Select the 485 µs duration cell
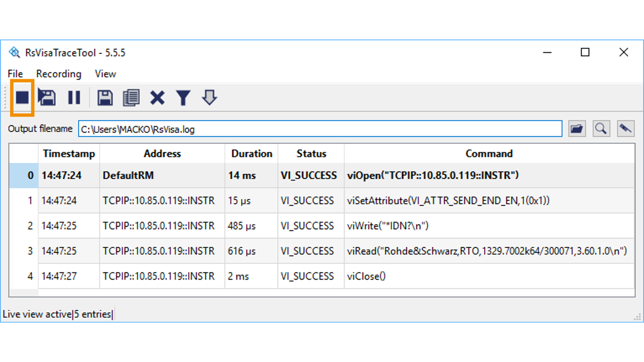This screenshot has width=644, height=362. (252, 226)
